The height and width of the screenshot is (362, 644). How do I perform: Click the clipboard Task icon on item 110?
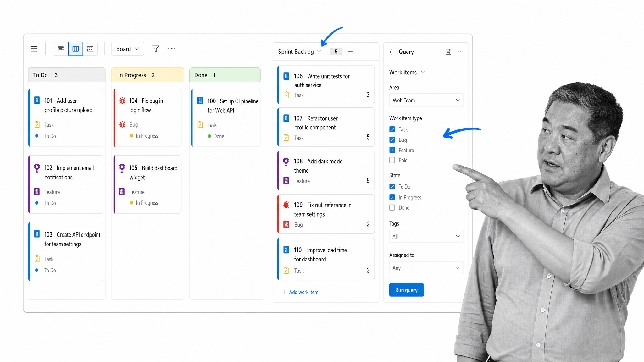(286, 271)
